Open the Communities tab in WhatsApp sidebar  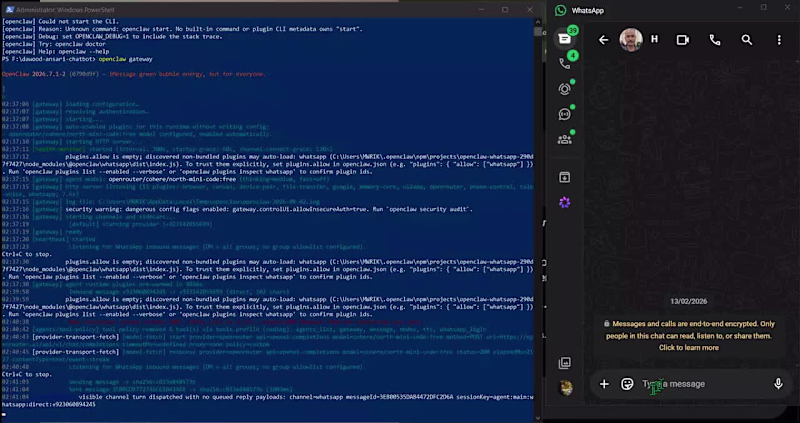[x=565, y=139]
